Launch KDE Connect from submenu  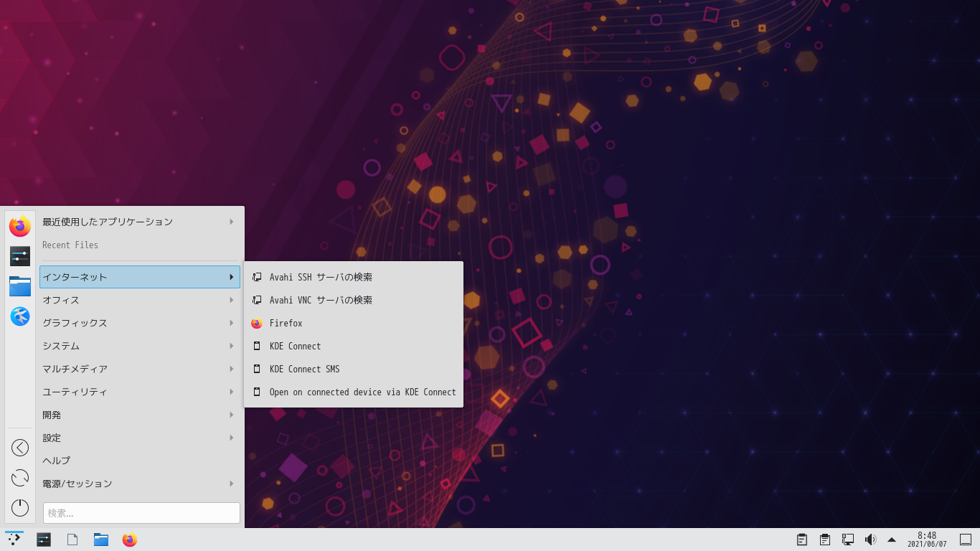(354, 346)
